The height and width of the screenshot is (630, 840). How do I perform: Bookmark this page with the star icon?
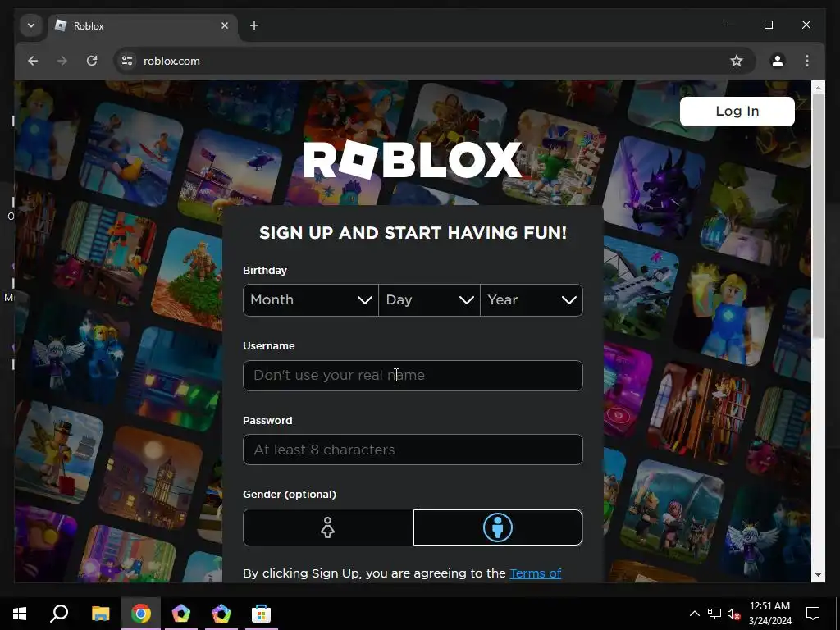737,61
